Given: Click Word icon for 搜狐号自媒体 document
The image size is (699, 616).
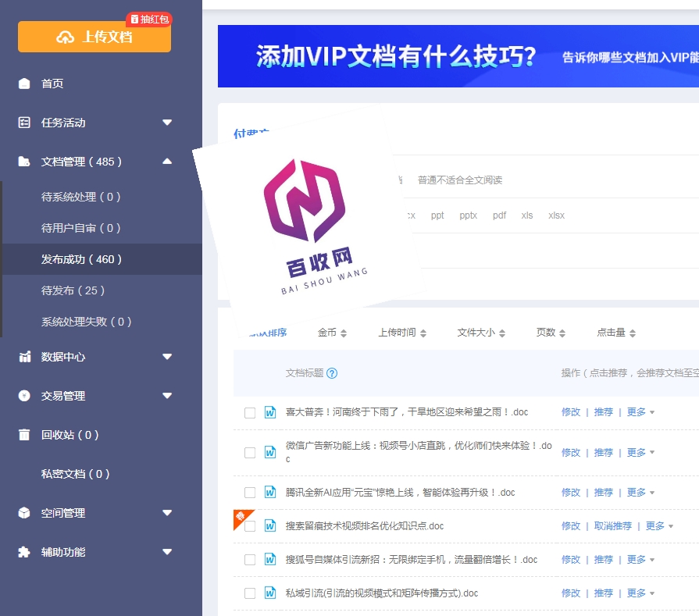Looking at the screenshot, I should 270,559.
